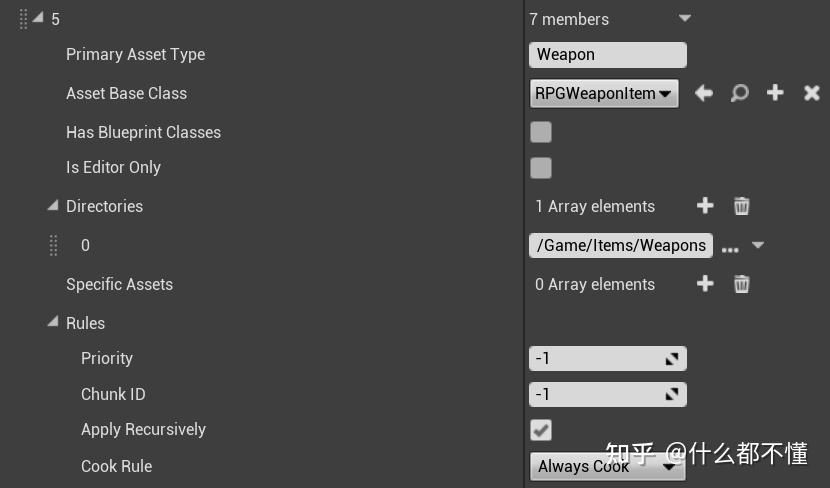Click the ellipsis button to browse directory
Viewport: 830px width, 488px height.
730,247
